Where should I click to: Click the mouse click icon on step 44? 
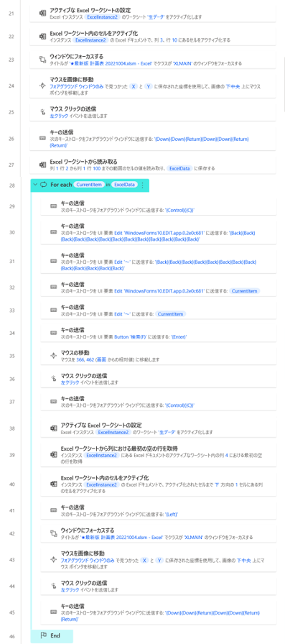(53, 586)
